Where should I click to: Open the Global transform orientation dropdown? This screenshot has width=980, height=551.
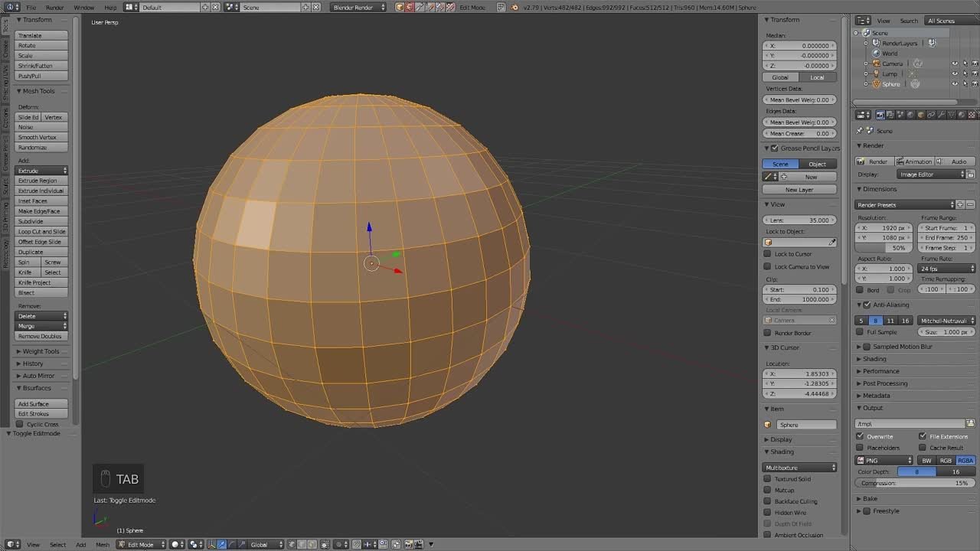pos(264,544)
